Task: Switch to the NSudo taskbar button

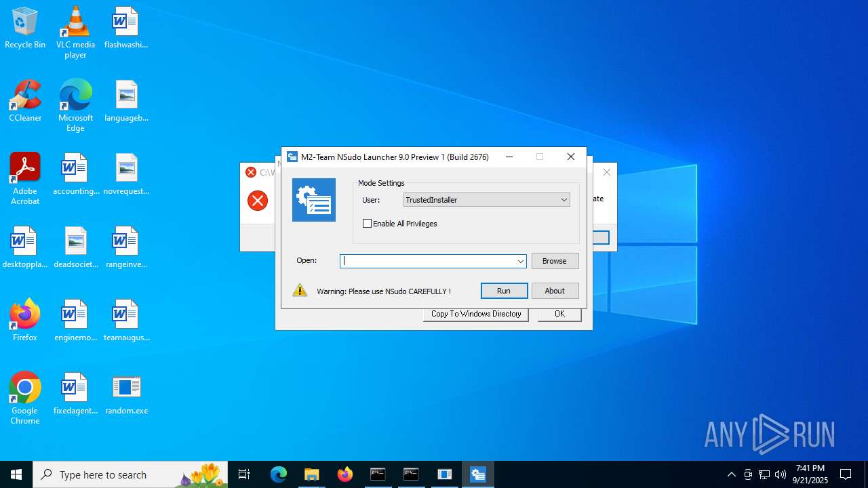Action: 478,474
